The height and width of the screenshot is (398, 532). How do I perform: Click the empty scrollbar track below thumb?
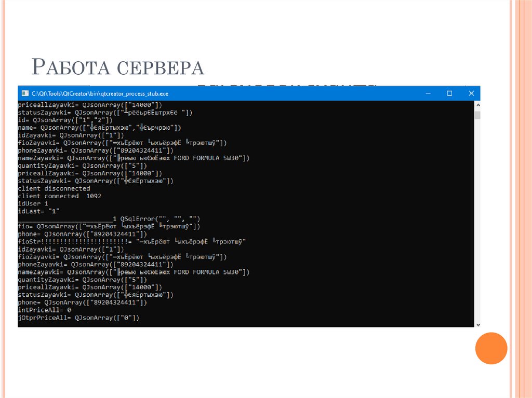coord(477,218)
